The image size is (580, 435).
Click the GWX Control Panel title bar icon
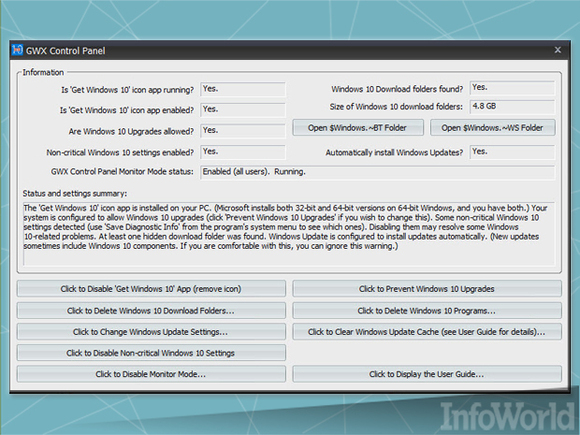17,50
